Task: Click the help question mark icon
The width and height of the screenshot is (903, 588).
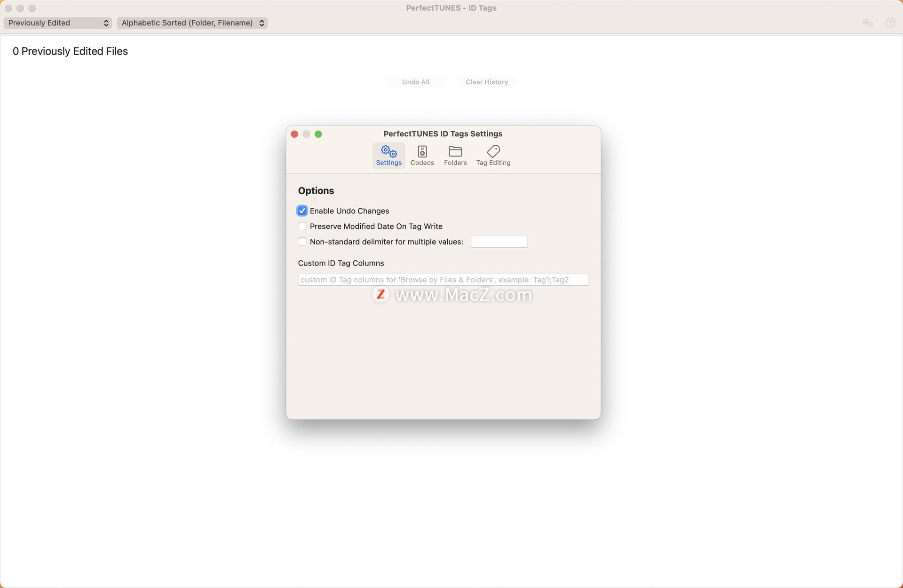Action: point(890,23)
